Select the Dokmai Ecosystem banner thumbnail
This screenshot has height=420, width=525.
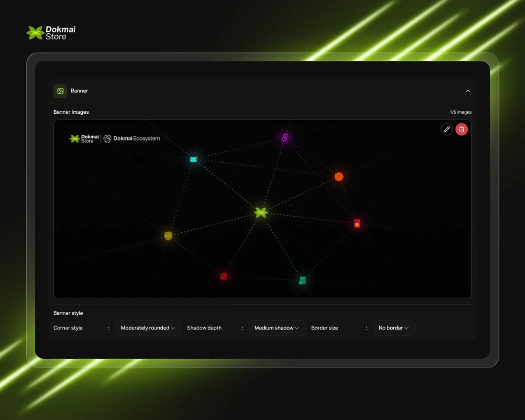tap(262, 209)
